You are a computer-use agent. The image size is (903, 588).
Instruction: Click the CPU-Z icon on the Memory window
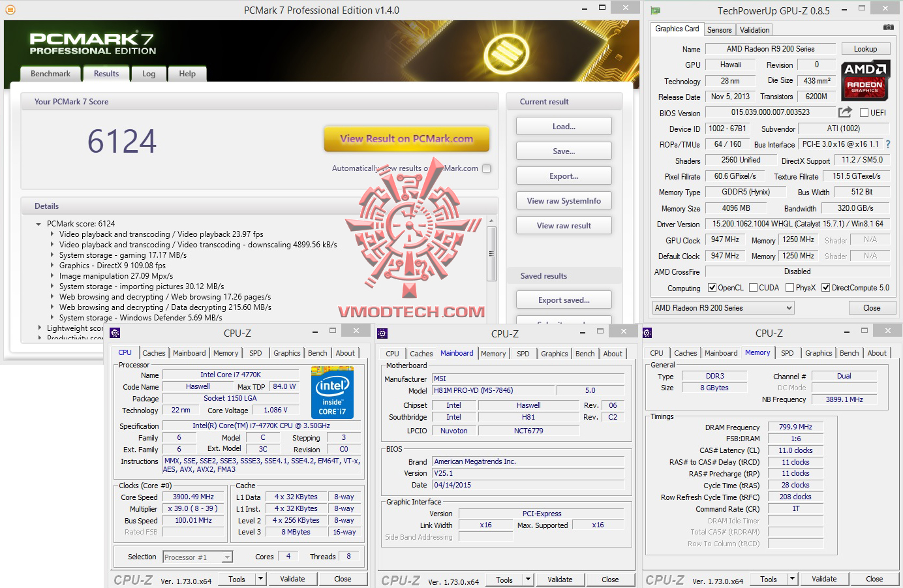click(647, 333)
